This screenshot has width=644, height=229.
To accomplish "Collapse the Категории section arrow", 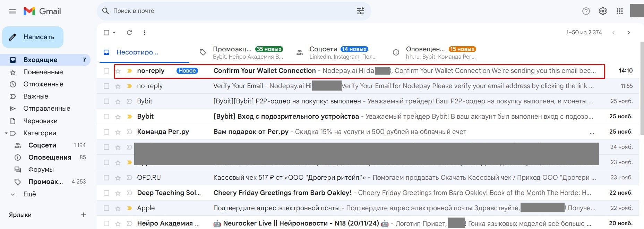I will coord(6,133).
